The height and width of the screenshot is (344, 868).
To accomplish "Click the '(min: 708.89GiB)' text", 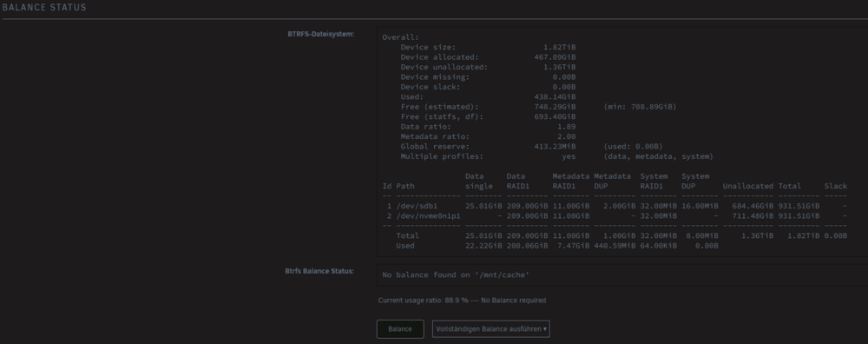I will click(x=640, y=107).
